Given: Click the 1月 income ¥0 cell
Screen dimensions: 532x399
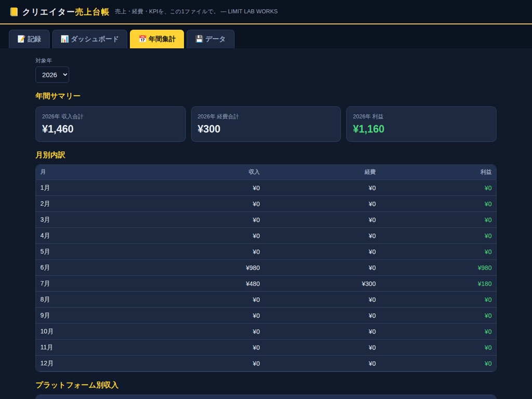Looking at the screenshot, I should [256, 188].
